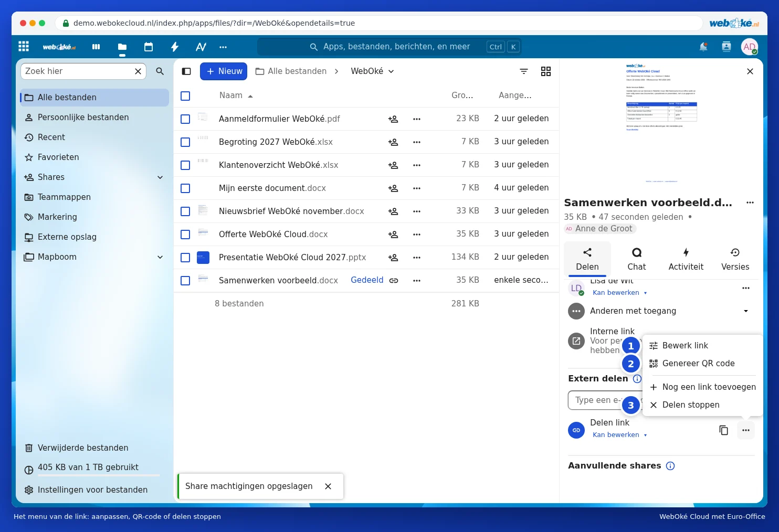779x532 pixels.
Task: Tick checkbox for Mijn eerste document.docx
Action: [x=185, y=188]
